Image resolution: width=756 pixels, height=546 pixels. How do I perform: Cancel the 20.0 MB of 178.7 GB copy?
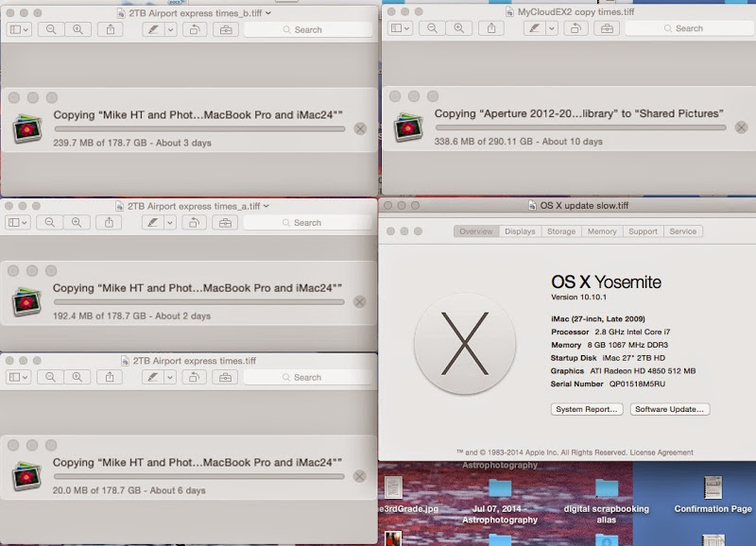coord(359,476)
